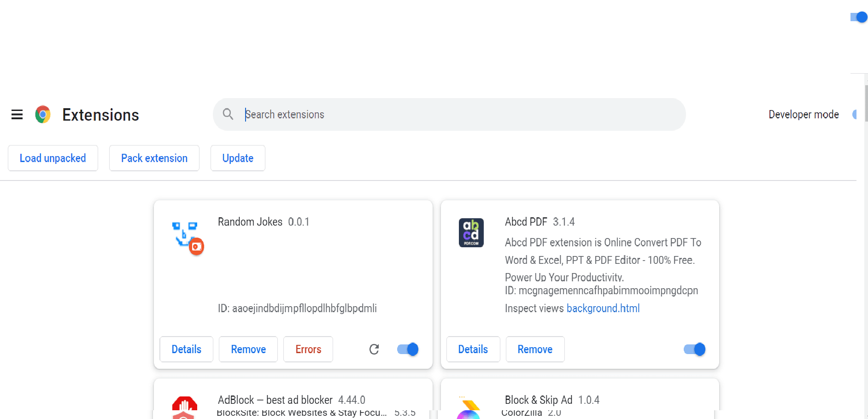This screenshot has height=419, width=868.
Task: Click the Chrome logo icon
Action: (43, 115)
